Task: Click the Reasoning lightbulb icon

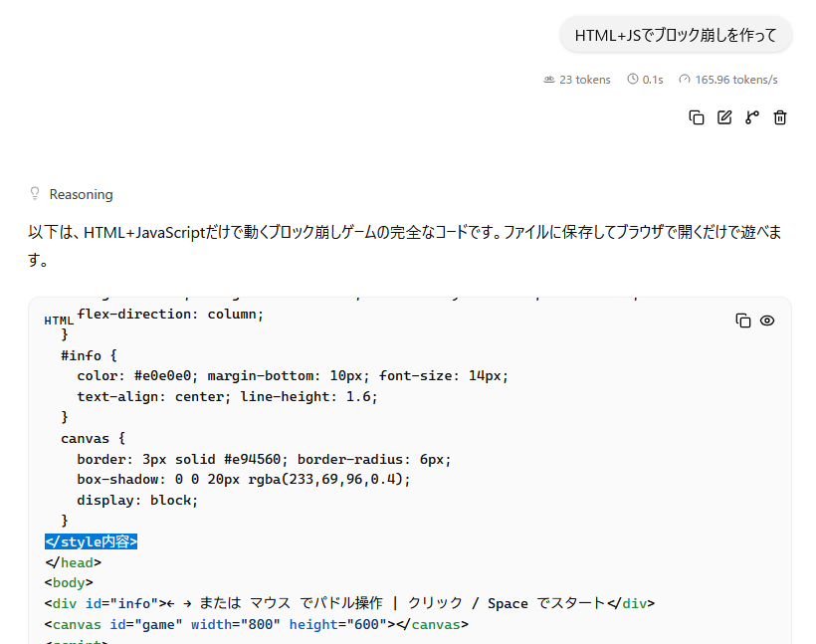Action: 35,194
